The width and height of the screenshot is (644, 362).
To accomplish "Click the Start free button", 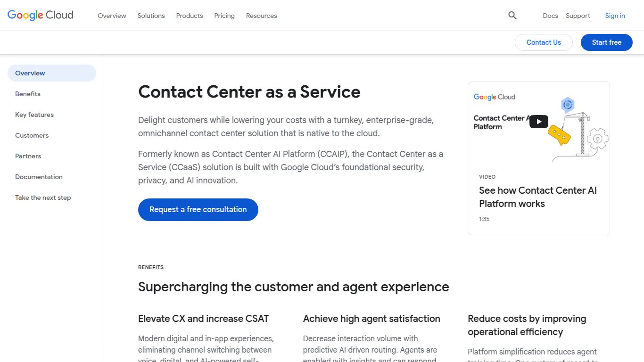I will (x=606, y=42).
